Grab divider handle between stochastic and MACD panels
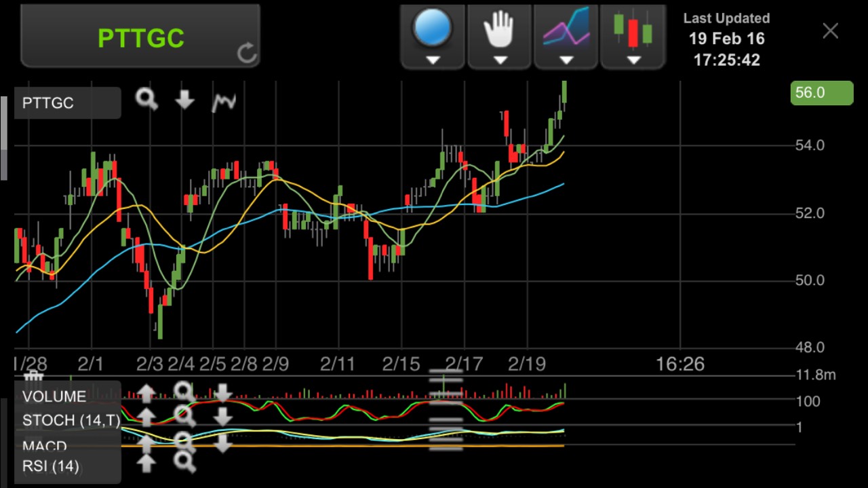868x488 pixels. pos(446,426)
